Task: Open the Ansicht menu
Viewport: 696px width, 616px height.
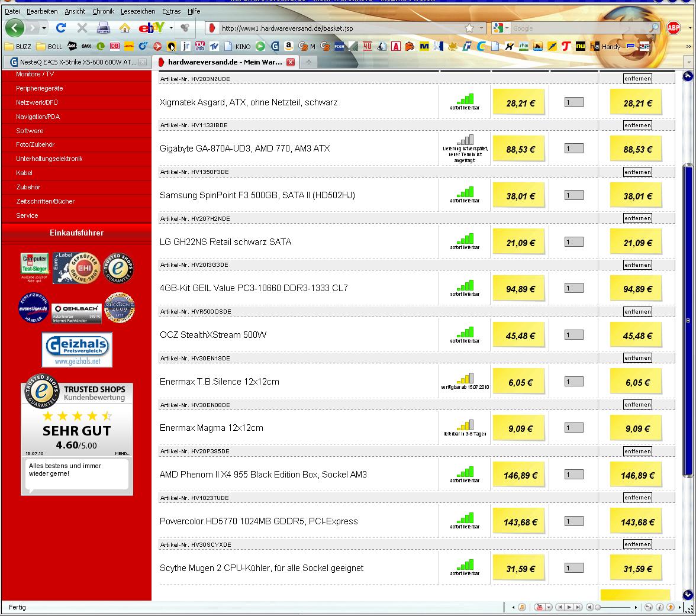Action: (75, 11)
